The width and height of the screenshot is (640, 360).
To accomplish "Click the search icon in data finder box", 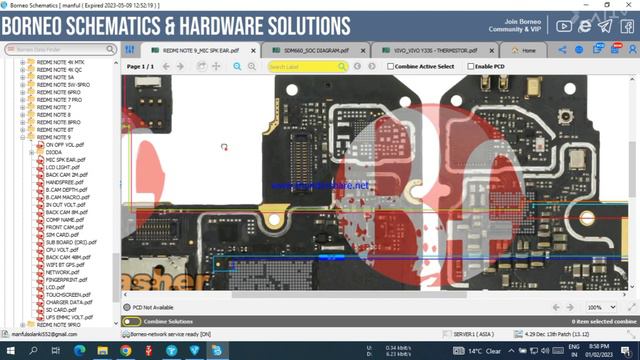I will pyautogui.click(x=110, y=49).
